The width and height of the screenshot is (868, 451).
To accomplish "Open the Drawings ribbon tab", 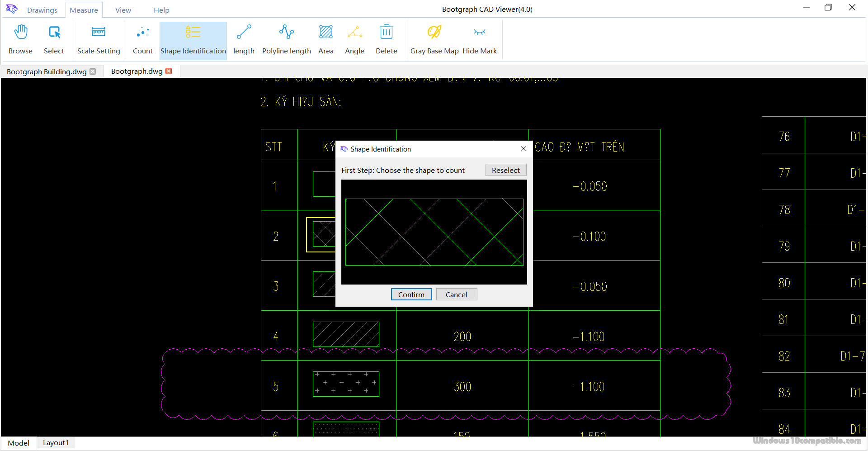I will click(x=42, y=10).
